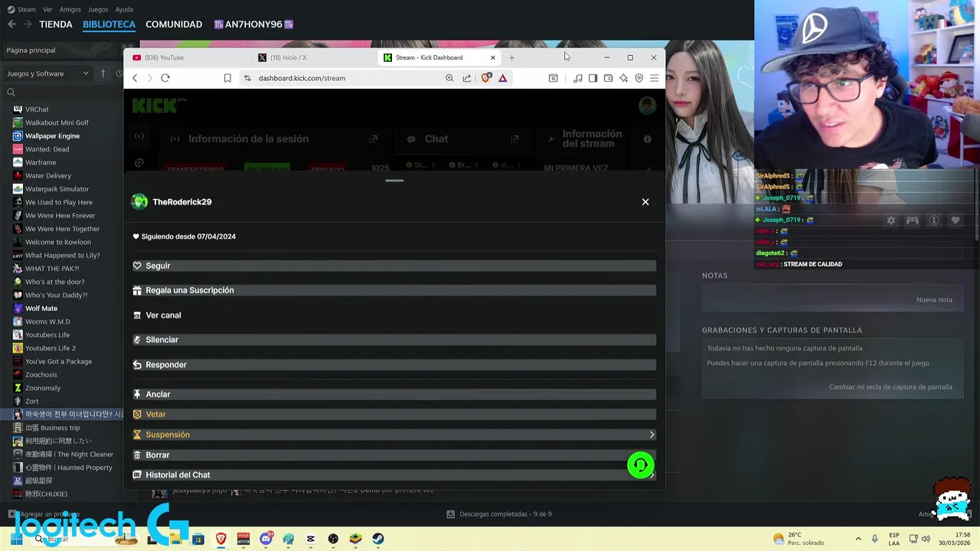980x551 pixels.
Task: Click the channel icon beside Ver canal
Action: [x=138, y=315]
